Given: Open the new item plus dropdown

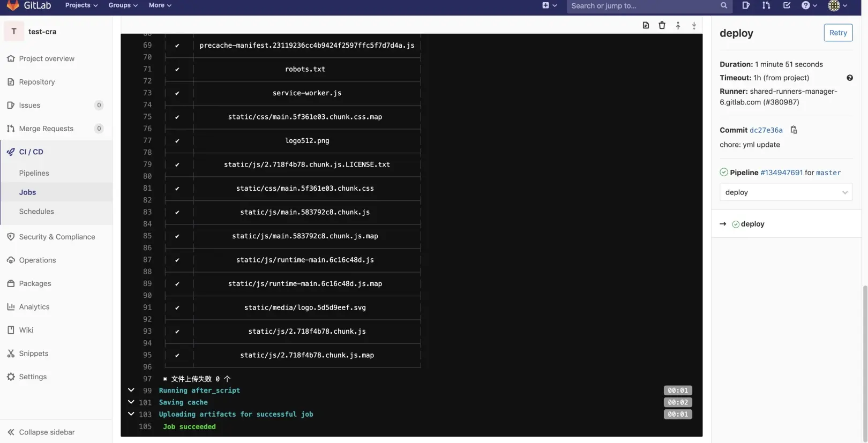Looking at the screenshot, I should pos(549,5).
